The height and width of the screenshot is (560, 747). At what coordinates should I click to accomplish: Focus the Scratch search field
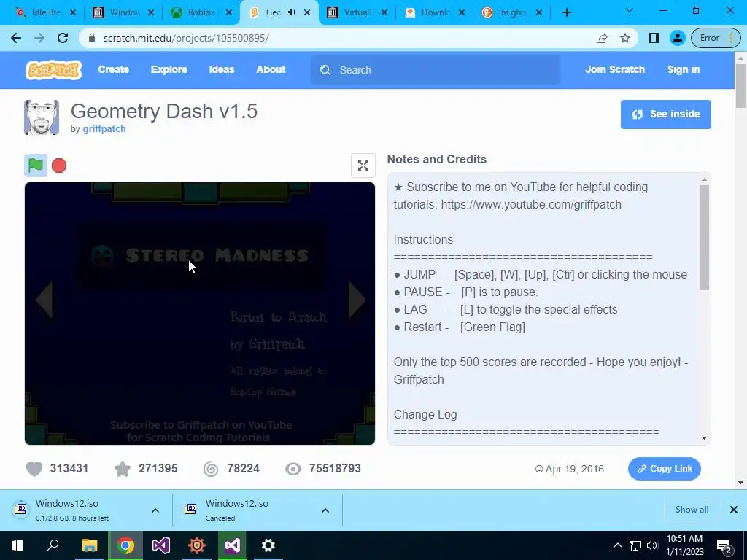(436, 70)
